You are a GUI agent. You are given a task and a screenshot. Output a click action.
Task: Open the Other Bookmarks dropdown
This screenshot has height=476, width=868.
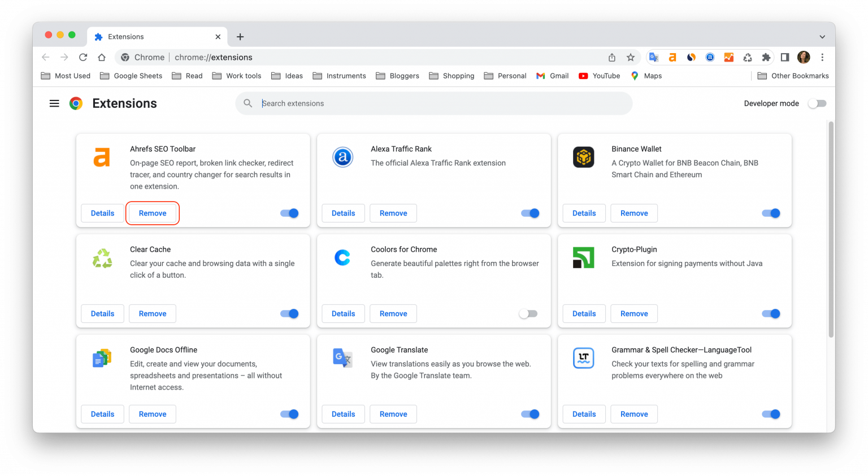click(x=793, y=75)
